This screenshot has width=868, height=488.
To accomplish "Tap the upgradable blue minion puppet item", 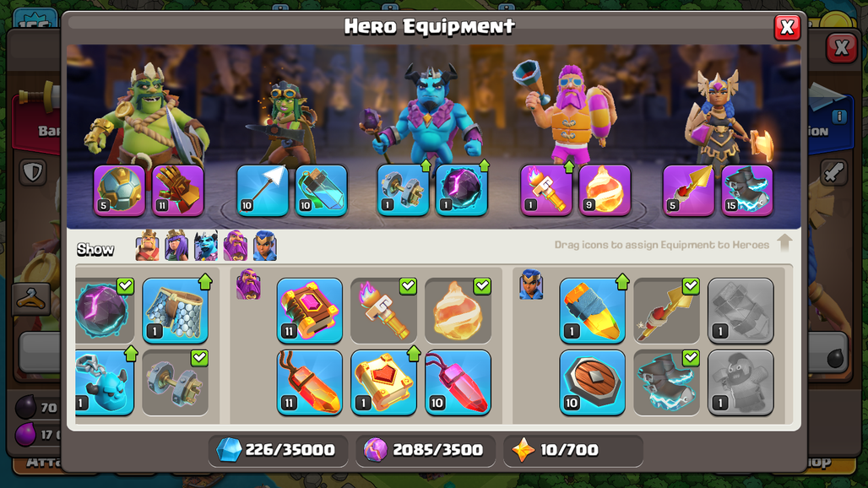I will (x=105, y=382).
